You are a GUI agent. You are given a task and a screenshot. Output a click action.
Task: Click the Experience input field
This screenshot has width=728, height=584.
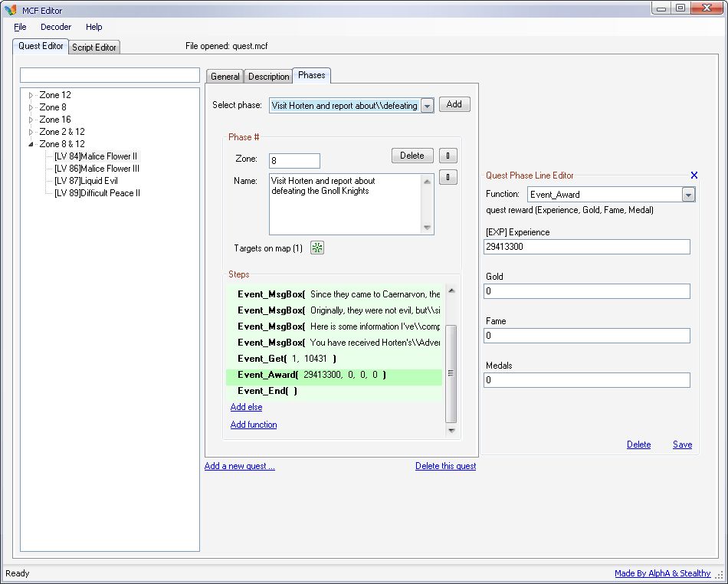586,248
